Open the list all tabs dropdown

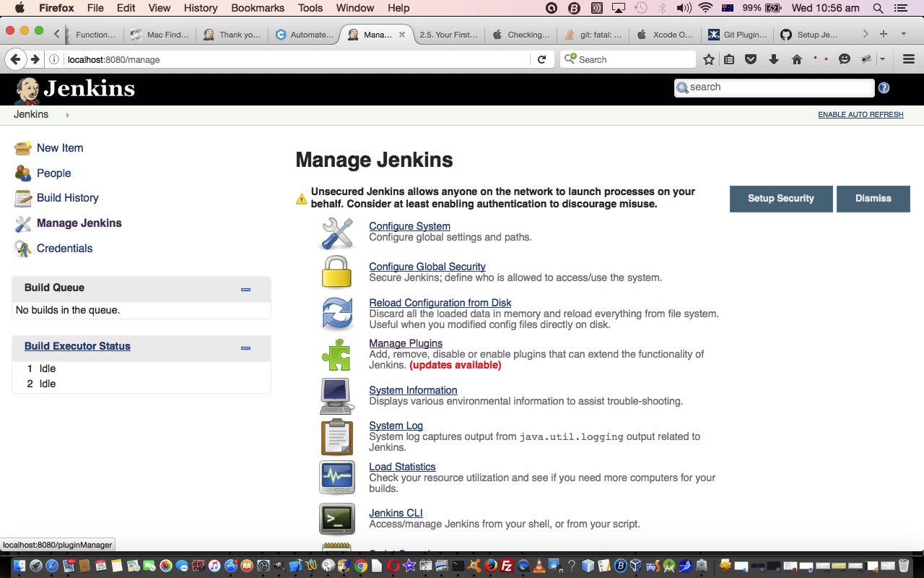coord(903,34)
